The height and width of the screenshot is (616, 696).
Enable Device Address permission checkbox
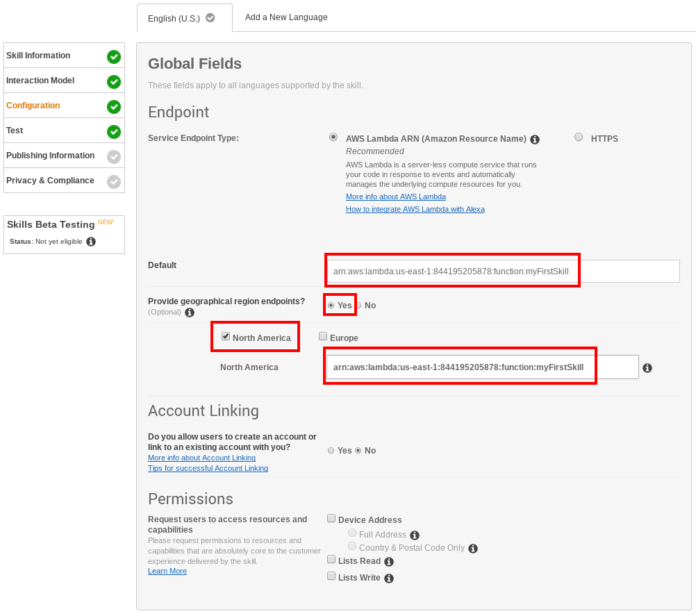point(331,518)
